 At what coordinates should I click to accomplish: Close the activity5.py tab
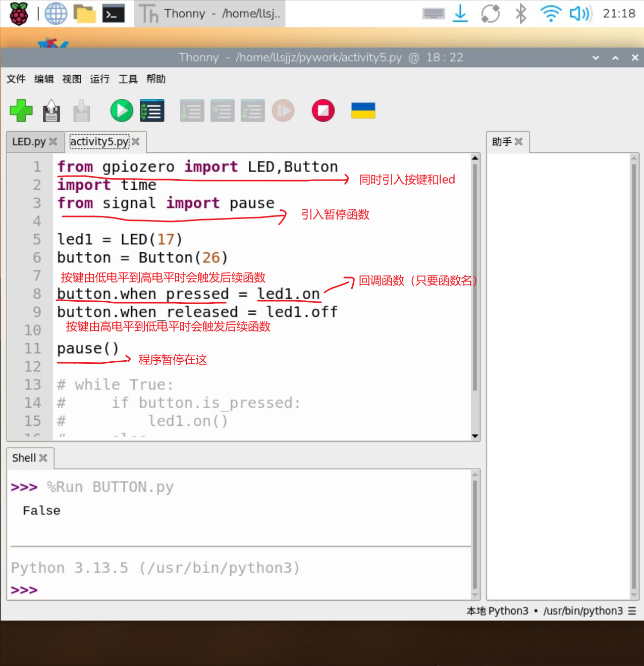coord(136,142)
